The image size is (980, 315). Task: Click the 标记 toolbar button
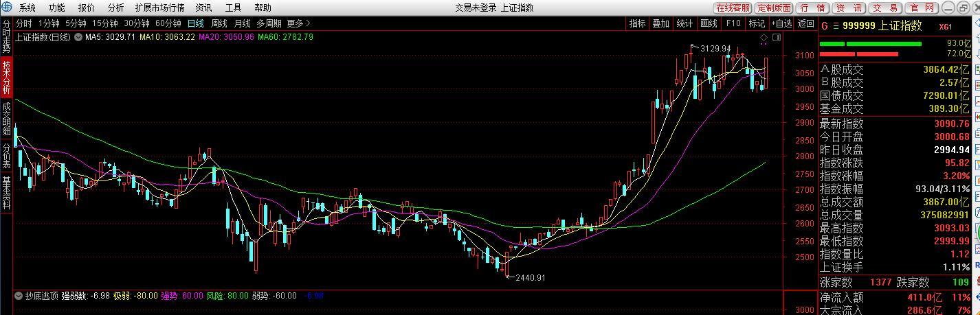757,23
